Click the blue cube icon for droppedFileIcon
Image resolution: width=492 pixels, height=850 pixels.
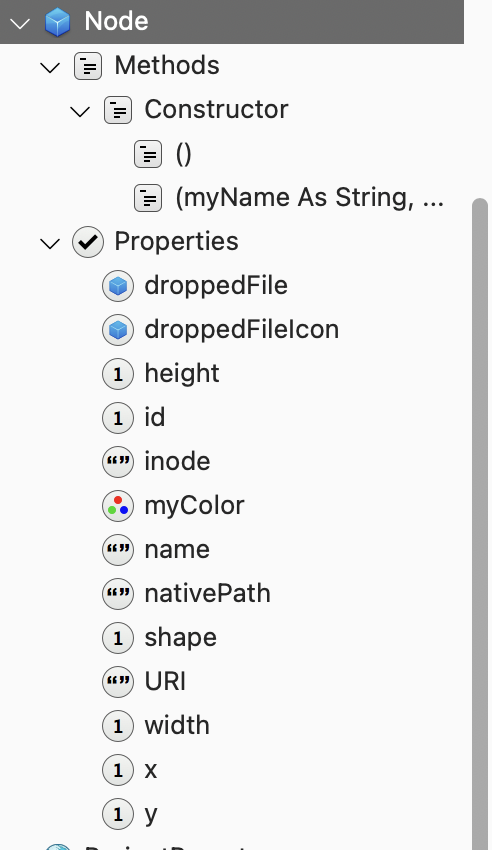pos(118,330)
